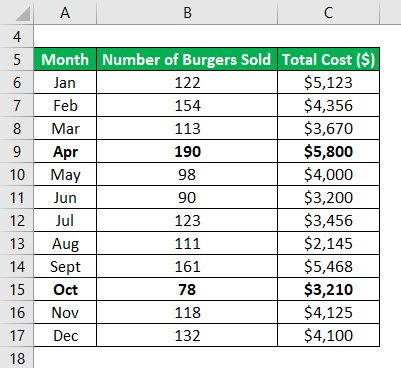
Task: Click the Total Cost ($) header cell
Action: click(328, 59)
